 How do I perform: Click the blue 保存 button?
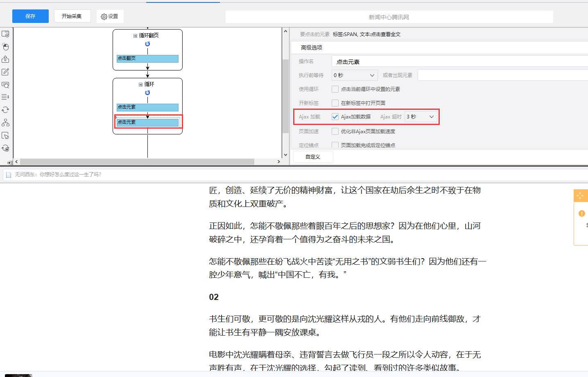(x=30, y=16)
